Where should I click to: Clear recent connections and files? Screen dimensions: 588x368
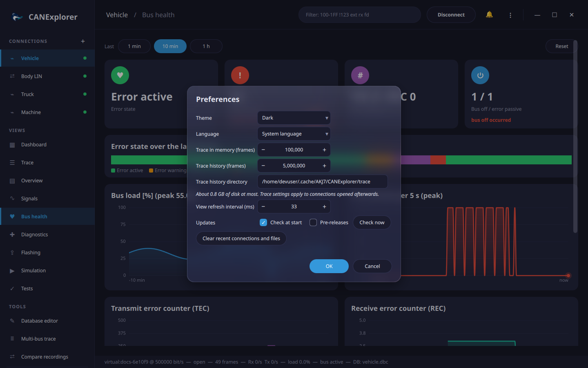241,238
